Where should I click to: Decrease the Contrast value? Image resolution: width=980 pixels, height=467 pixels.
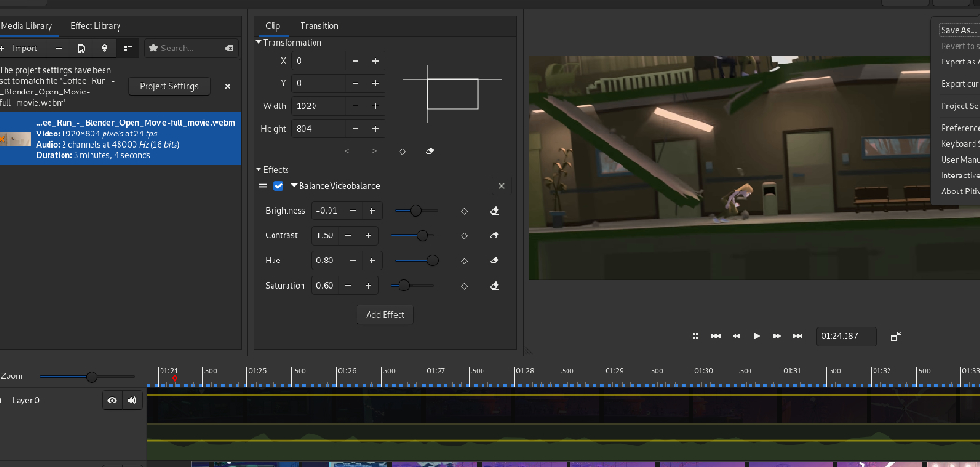(x=348, y=235)
